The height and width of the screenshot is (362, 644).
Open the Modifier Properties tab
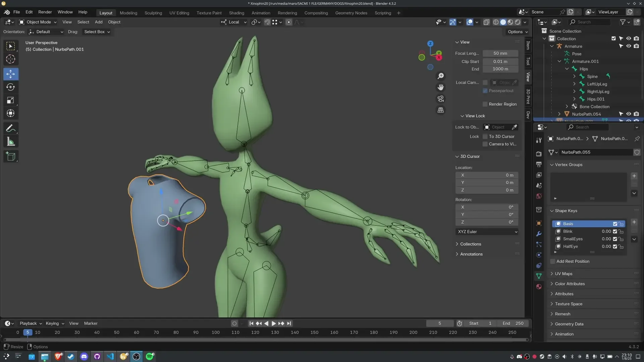coord(539,233)
